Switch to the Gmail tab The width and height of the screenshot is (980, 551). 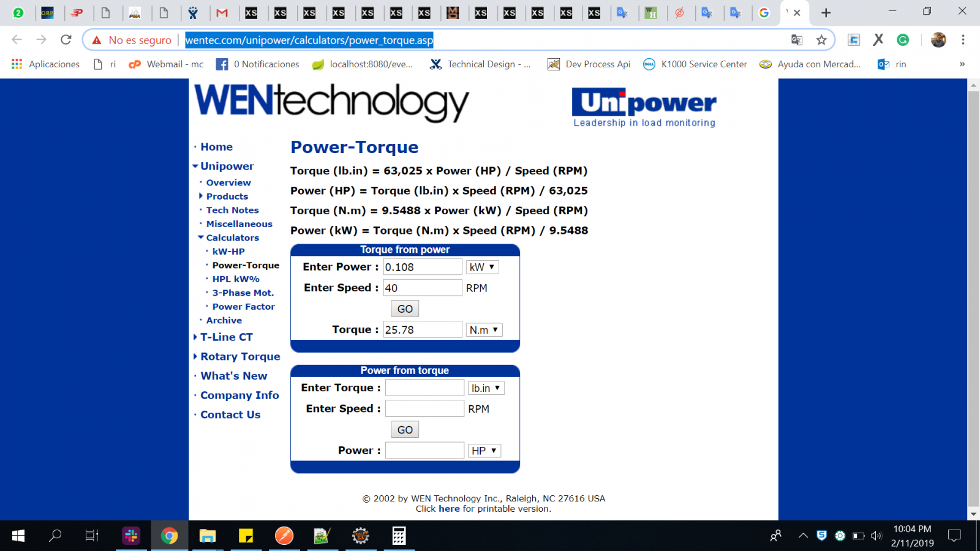click(222, 13)
